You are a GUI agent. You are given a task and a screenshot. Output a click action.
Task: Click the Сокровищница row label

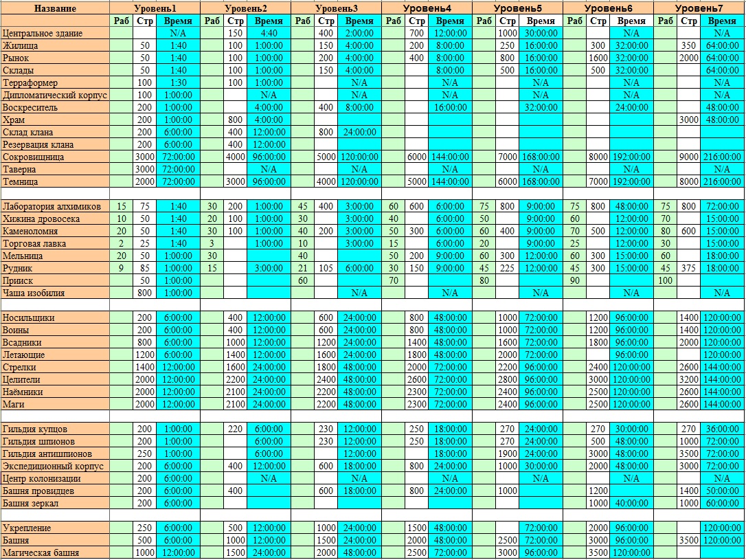(55, 157)
